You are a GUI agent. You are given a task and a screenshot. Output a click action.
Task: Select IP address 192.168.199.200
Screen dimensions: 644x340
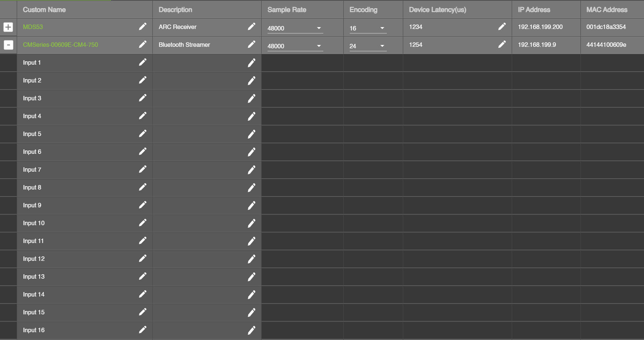click(540, 27)
